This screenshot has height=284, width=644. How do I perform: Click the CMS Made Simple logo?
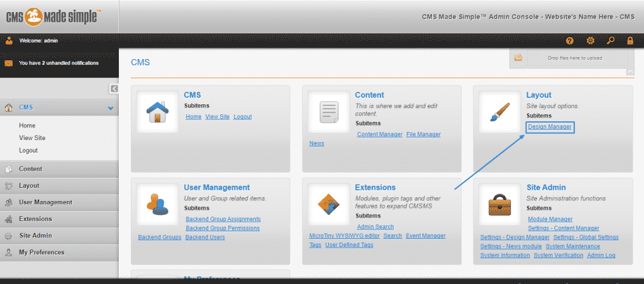click(54, 16)
